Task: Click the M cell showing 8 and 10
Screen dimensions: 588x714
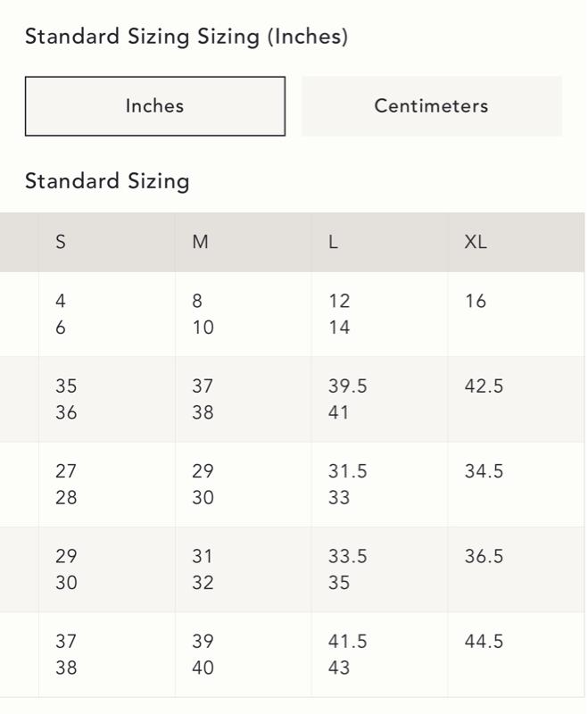Action: [x=203, y=314]
